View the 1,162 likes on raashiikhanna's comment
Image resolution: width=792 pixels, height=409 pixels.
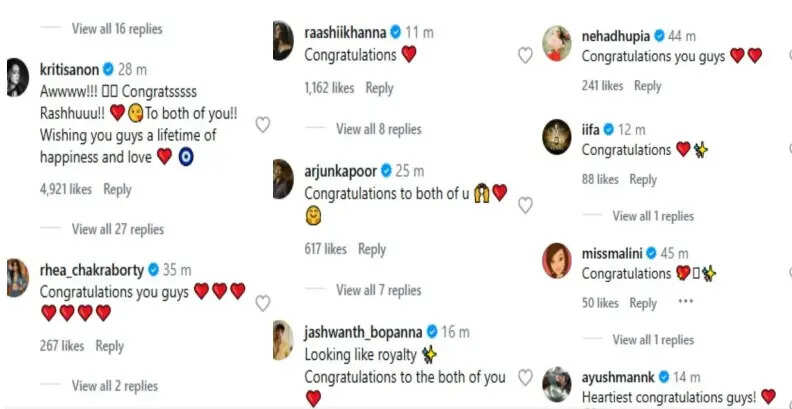pyautogui.click(x=329, y=88)
